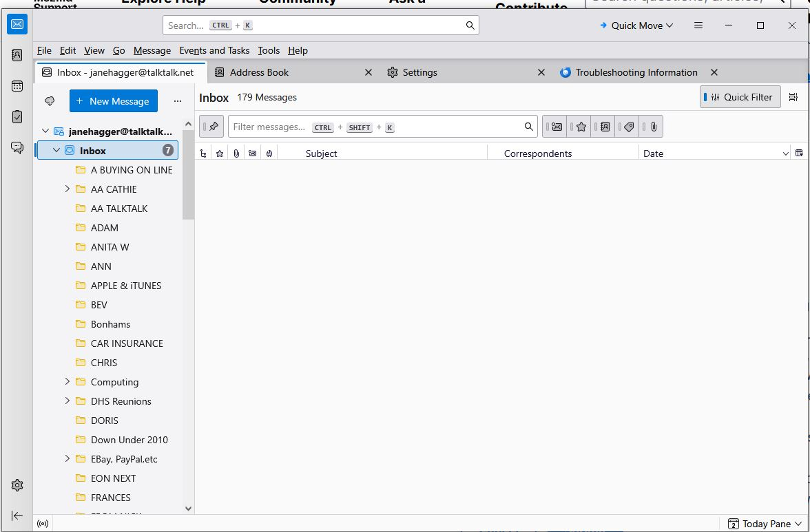Click in the global Search field
This screenshot has height=532, width=810.
tap(320, 25)
